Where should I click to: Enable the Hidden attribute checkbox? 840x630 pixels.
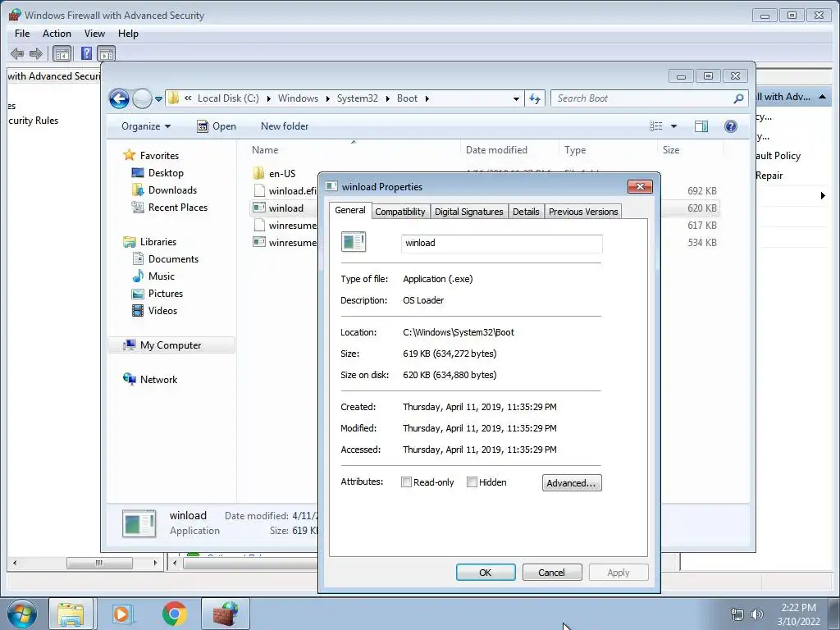coord(472,482)
